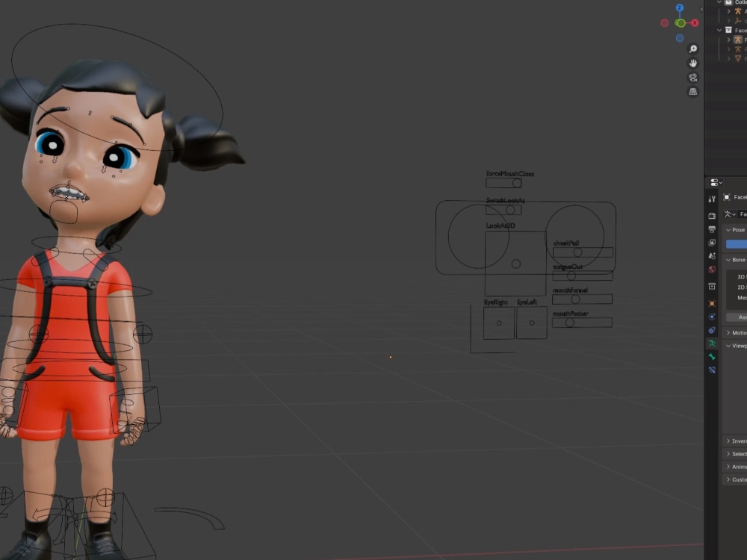
Task: Expand the Custom Properties panel
Action: (x=728, y=479)
